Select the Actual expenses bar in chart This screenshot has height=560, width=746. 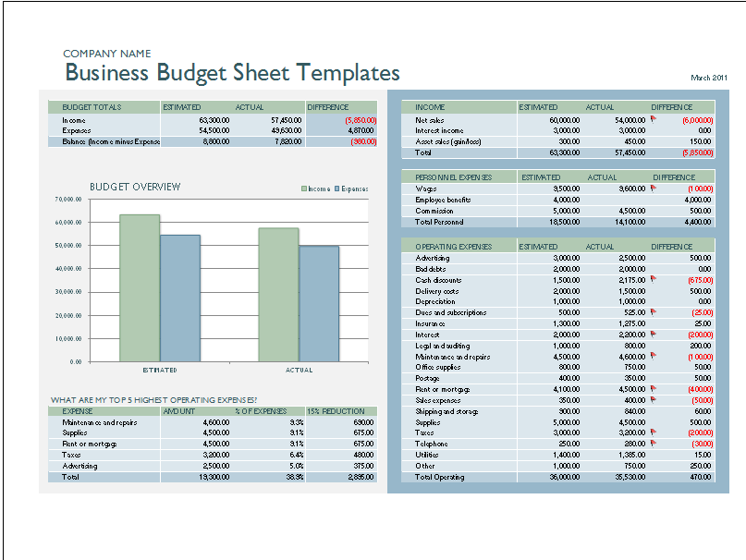coord(318,303)
